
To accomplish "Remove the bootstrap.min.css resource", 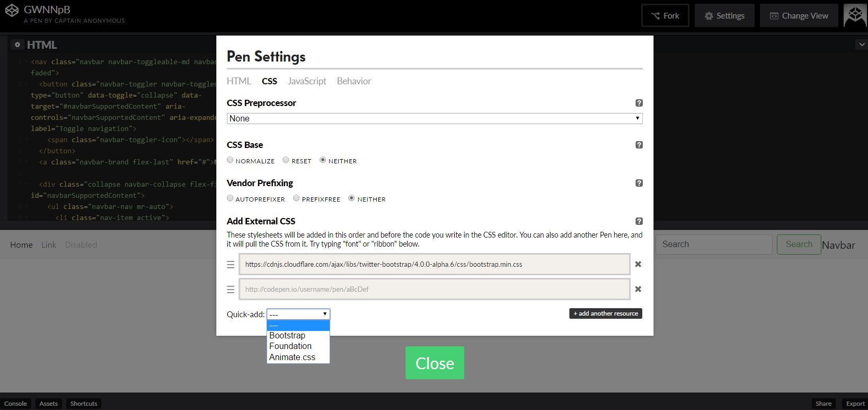I will (638, 264).
